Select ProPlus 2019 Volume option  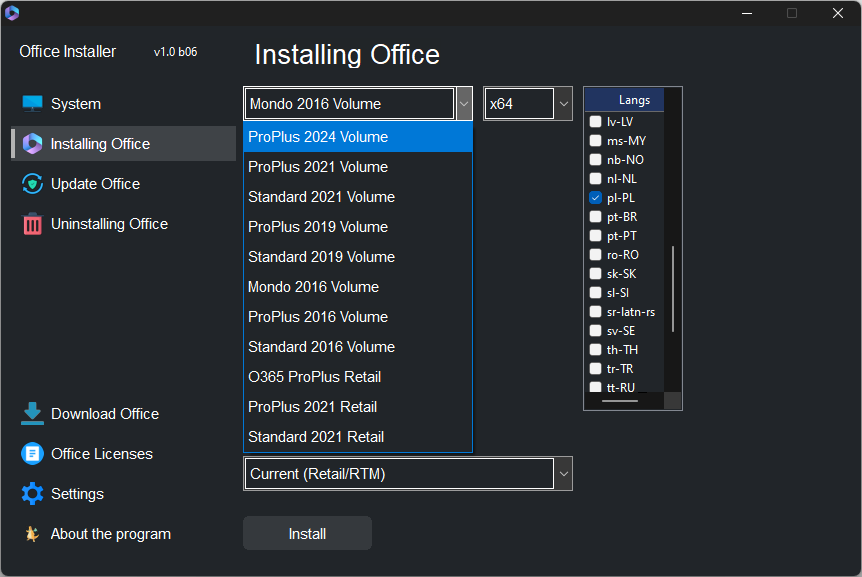click(358, 226)
